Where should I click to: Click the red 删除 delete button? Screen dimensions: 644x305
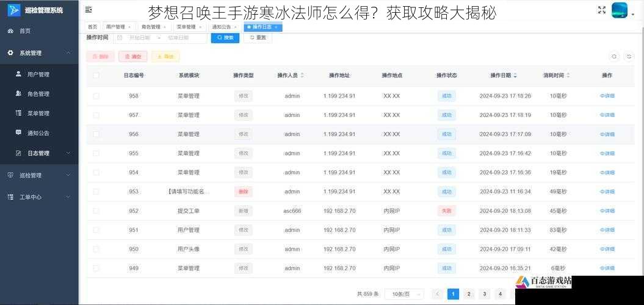tap(101, 57)
